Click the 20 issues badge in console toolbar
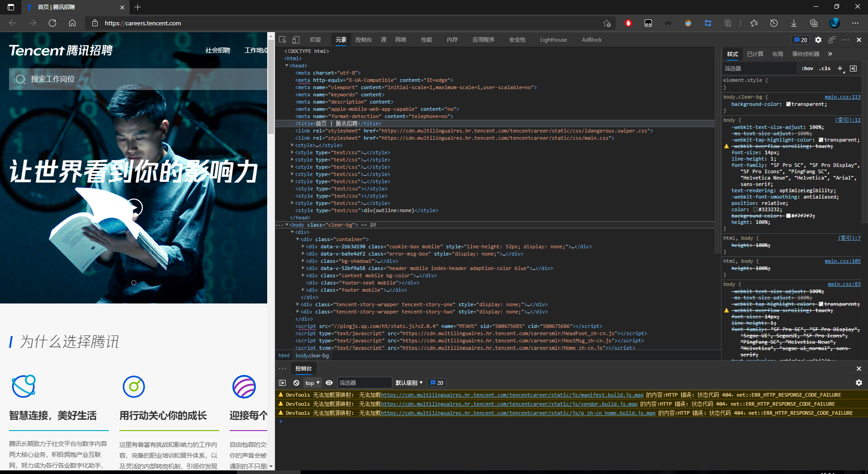This screenshot has width=868, height=474. 437,383
